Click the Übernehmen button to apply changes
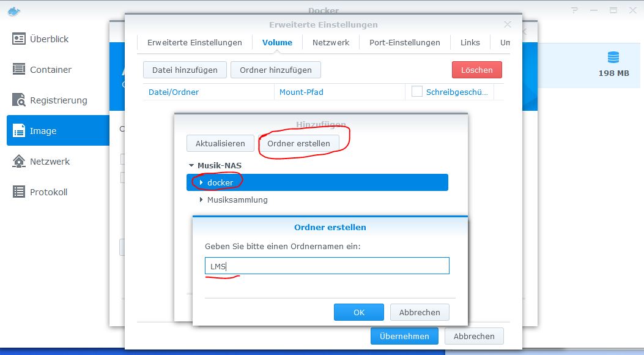This screenshot has width=644, height=355. click(404, 336)
